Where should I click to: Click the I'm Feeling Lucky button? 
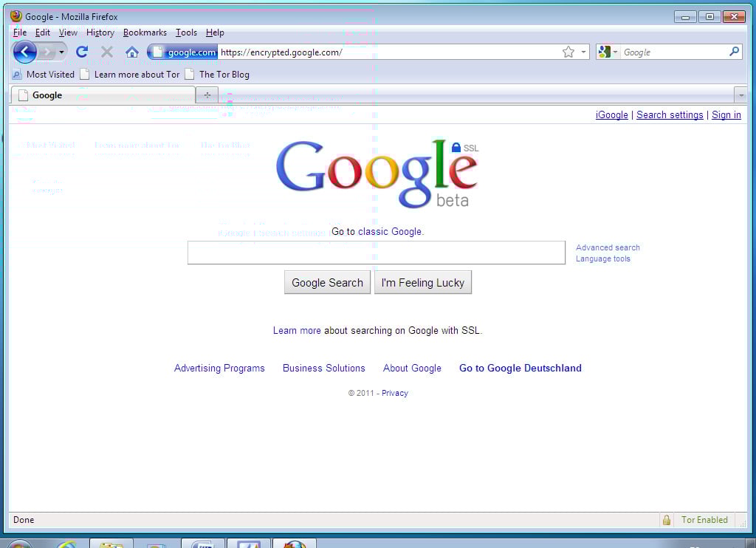pos(422,282)
